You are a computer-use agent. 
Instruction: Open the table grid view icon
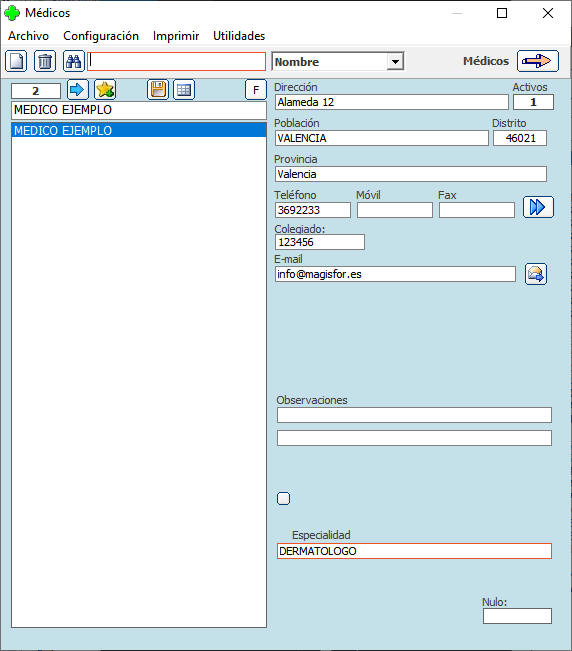(184, 90)
